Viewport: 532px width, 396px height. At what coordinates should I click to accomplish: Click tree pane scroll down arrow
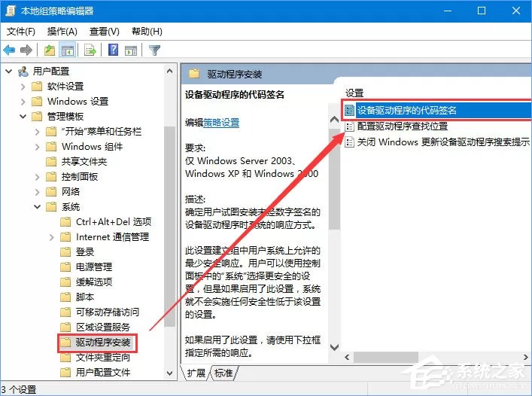tap(169, 373)
